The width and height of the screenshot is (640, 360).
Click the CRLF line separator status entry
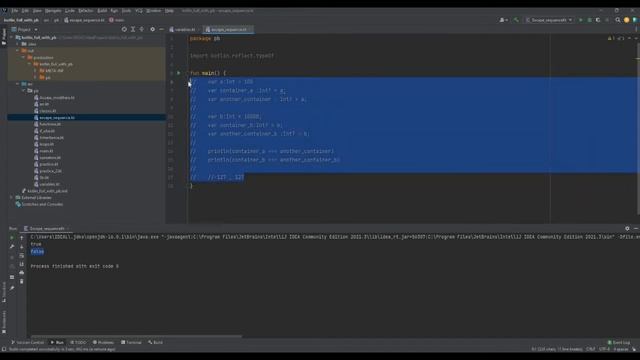tap(591, 349)
